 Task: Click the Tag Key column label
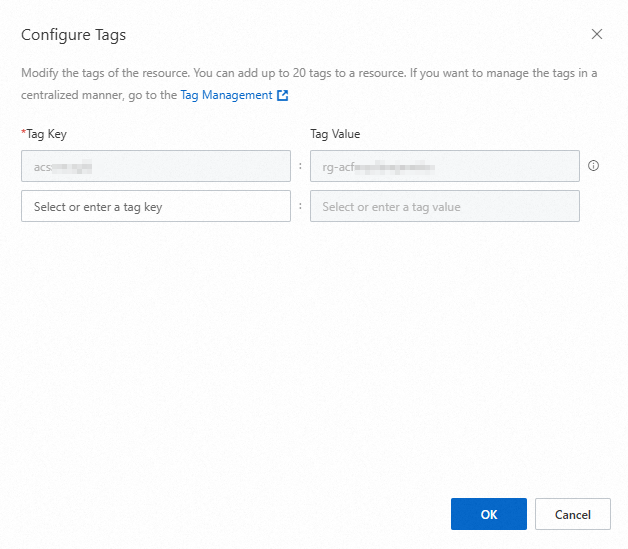point(46,134)
